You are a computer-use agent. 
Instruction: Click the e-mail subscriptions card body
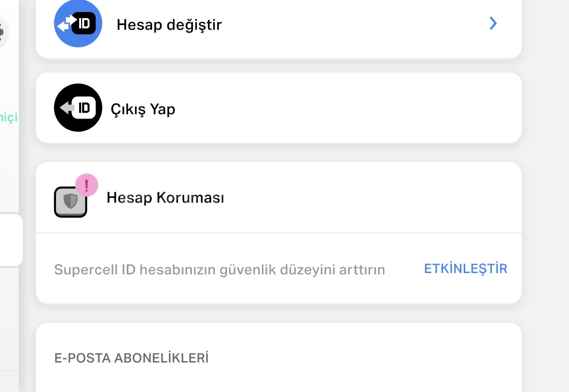pyautogui.click(x=279, y=358)
